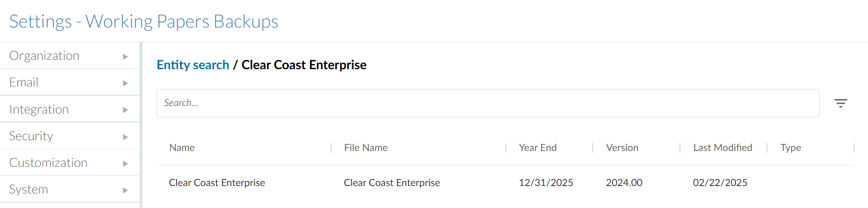Expand the System section arrow
The image size is (868, 208).
[x=125, y=190]
